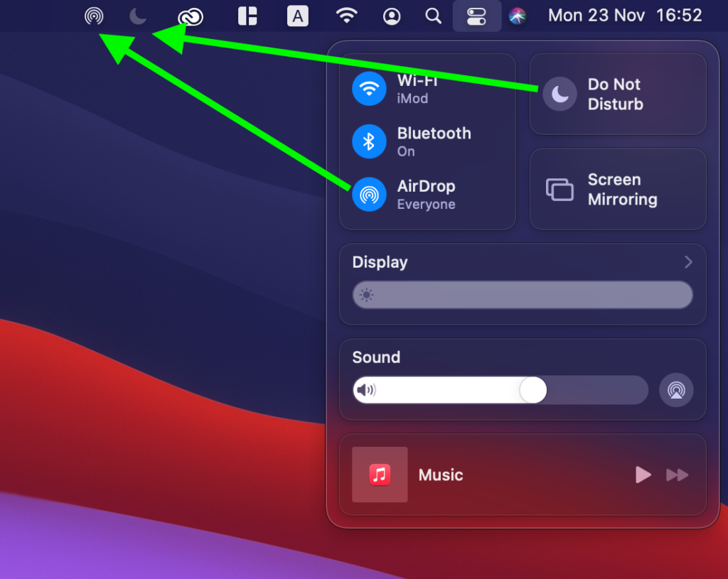Viewport: 728px width, 579px height.
Task: Skip to the next track in Music
Action: pyautogui.click(x=677, y=475)
